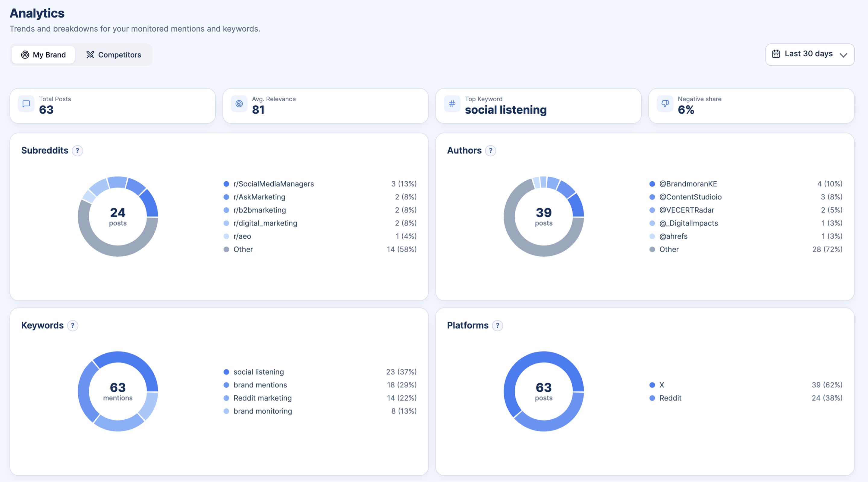
Task: Click the 14 (58%) value in Subreddits
Action: point(402,250)
